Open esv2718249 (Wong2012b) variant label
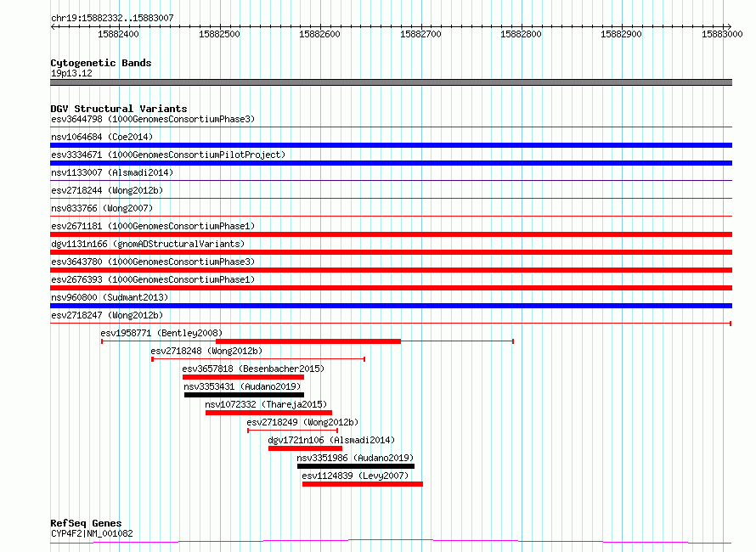The height and width of the screenshot is (552, 756). (302, 422)
